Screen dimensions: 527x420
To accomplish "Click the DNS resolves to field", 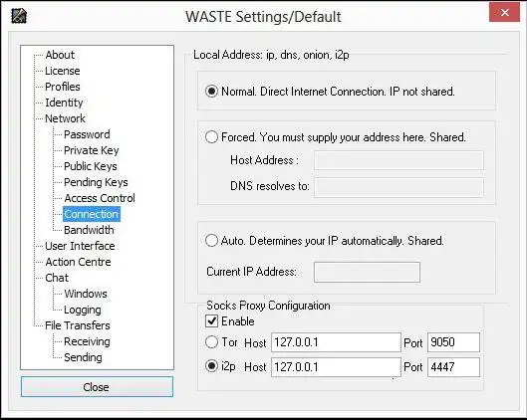I will pyautogui.click(x=398, y=187).
